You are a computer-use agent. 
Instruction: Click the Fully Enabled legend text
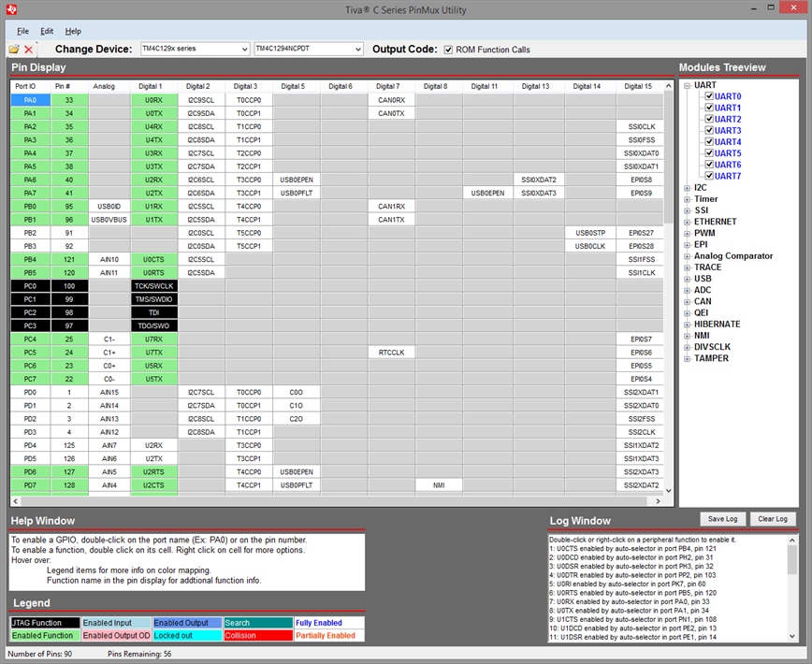(319, 623)
